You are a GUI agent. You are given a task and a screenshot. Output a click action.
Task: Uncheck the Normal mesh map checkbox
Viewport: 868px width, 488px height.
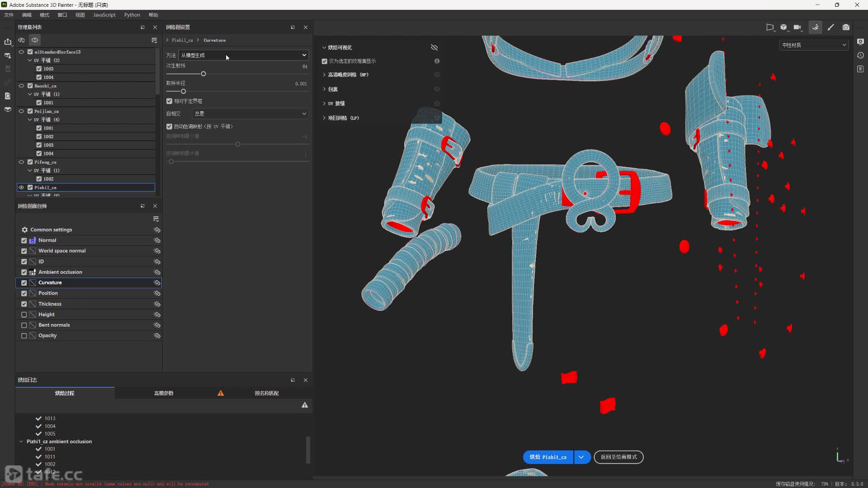[24, 240]
